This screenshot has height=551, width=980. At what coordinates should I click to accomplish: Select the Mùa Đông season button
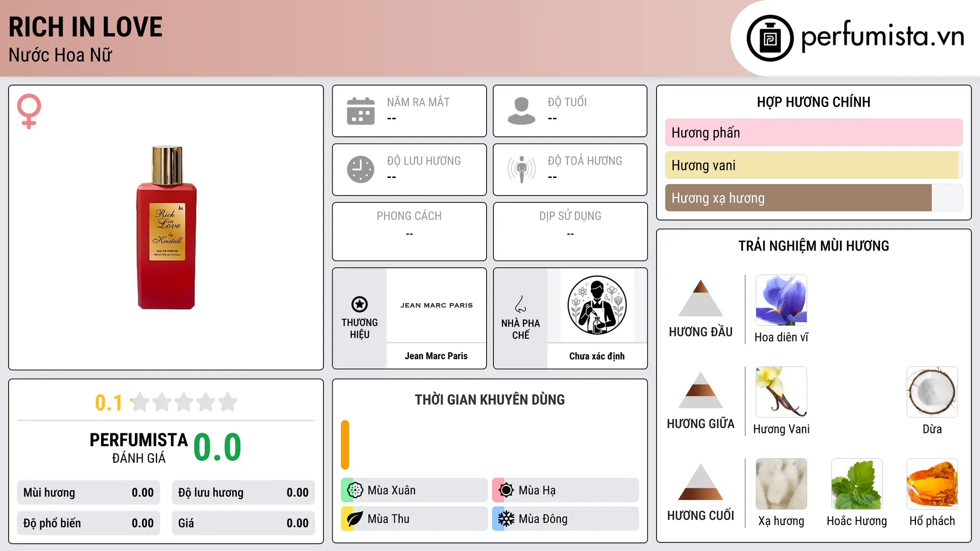point(565,519)
